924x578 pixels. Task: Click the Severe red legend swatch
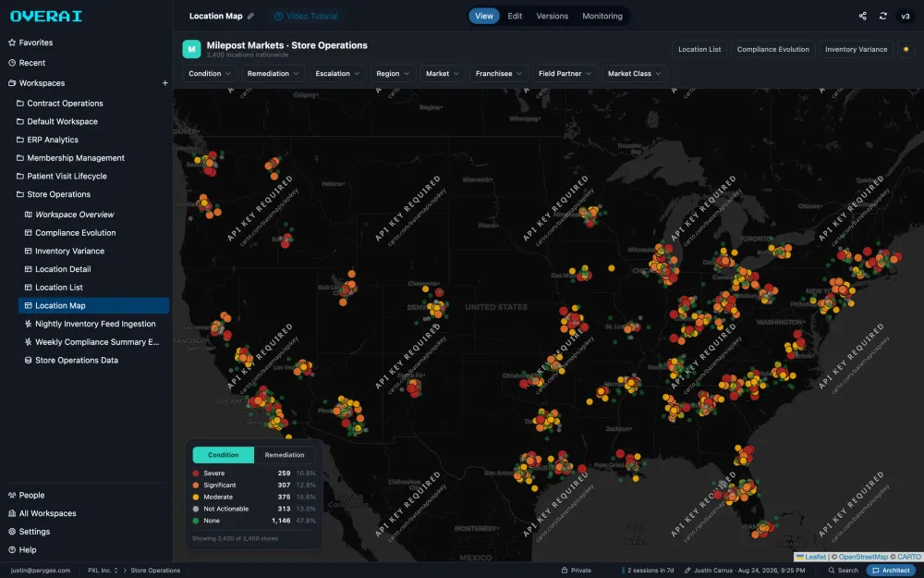point(196,473)
